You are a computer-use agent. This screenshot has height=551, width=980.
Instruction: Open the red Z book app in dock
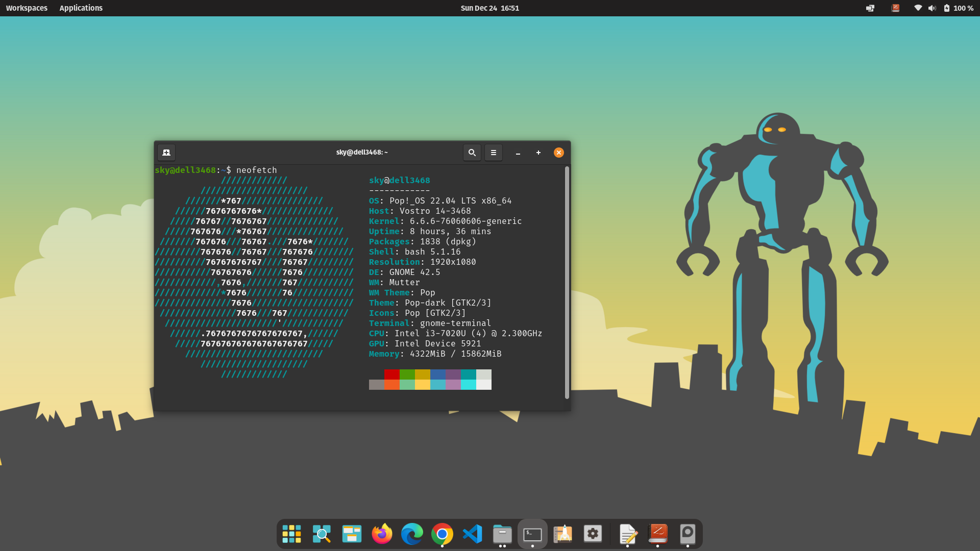coord(658,534)
